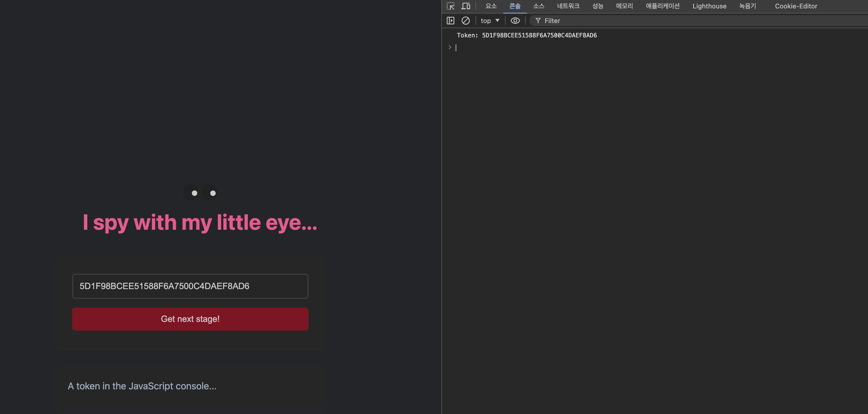
Task: Open the 네트워크 tab
Action: click(x=568, y=6)
